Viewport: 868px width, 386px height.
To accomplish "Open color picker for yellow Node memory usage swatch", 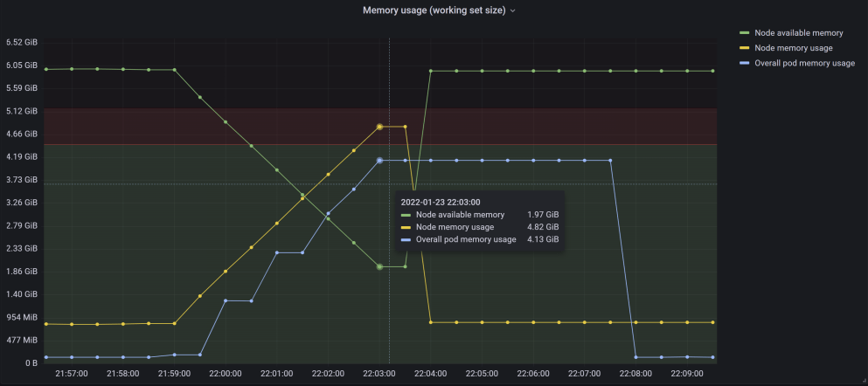I will pos(745,48).
